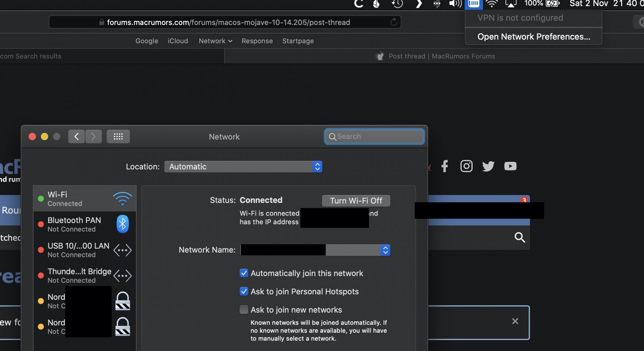644x351 pixels.
Task: Expand the Network bookmarks folder in Safari
Action: coord(215,41)
